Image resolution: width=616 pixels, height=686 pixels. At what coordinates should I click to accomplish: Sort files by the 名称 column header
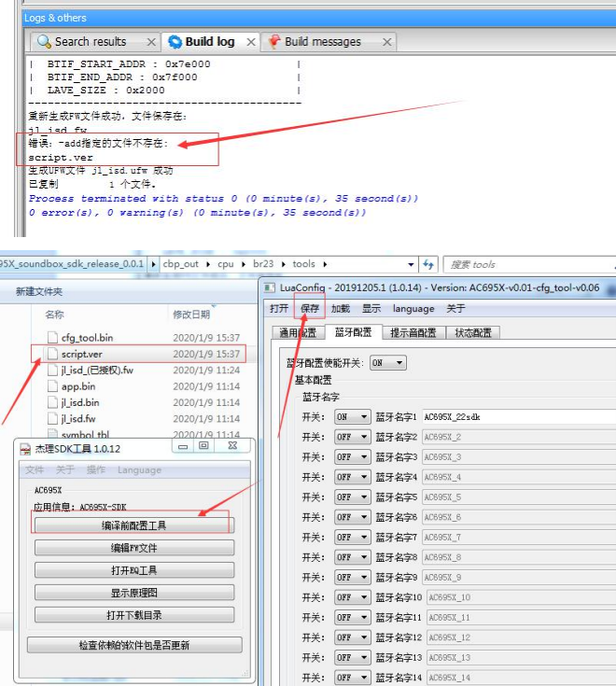coord(55,315)
